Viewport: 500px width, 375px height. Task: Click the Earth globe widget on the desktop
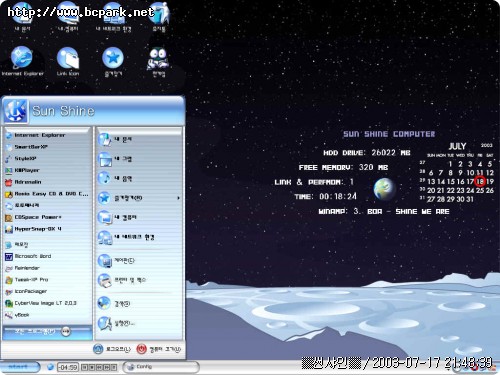point(384,189)
